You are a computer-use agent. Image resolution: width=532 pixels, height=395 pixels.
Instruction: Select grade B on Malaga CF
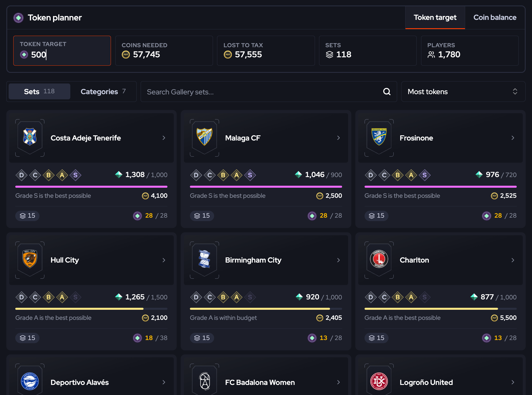point(223,175)
